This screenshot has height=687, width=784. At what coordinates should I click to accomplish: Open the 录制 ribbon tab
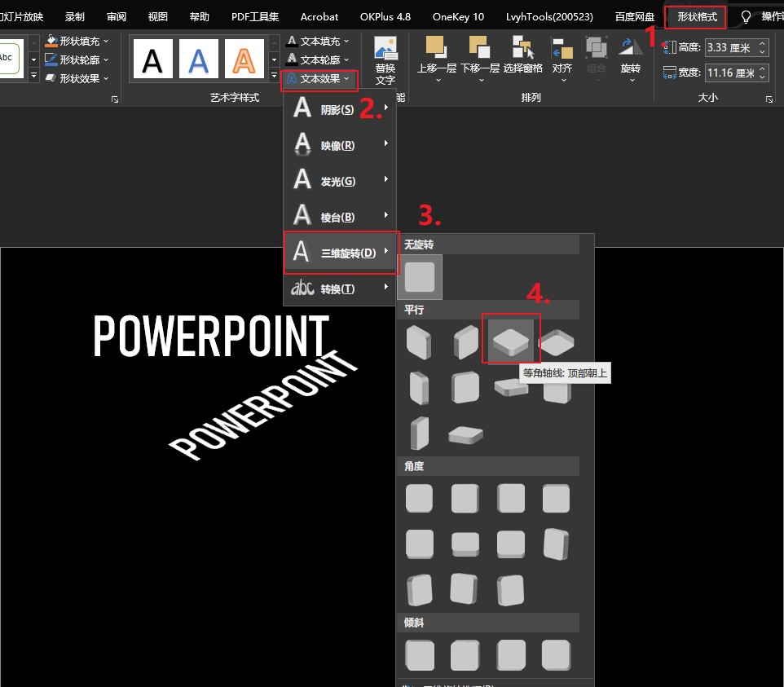click(74, 17)
